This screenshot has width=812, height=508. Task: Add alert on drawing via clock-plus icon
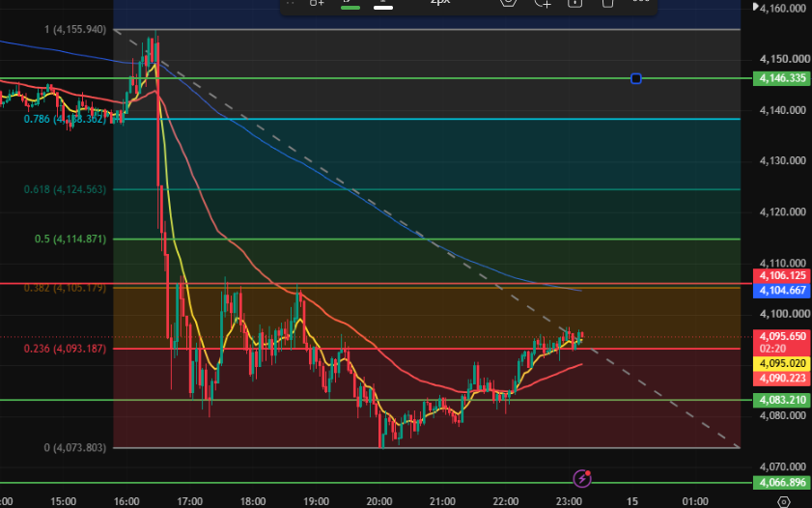tap(543, 3)
